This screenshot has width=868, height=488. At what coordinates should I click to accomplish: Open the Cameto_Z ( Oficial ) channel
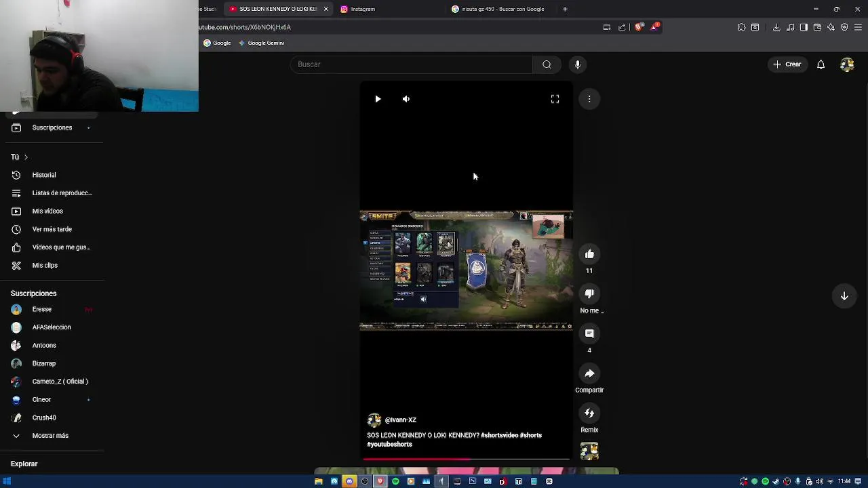[52, 382]
